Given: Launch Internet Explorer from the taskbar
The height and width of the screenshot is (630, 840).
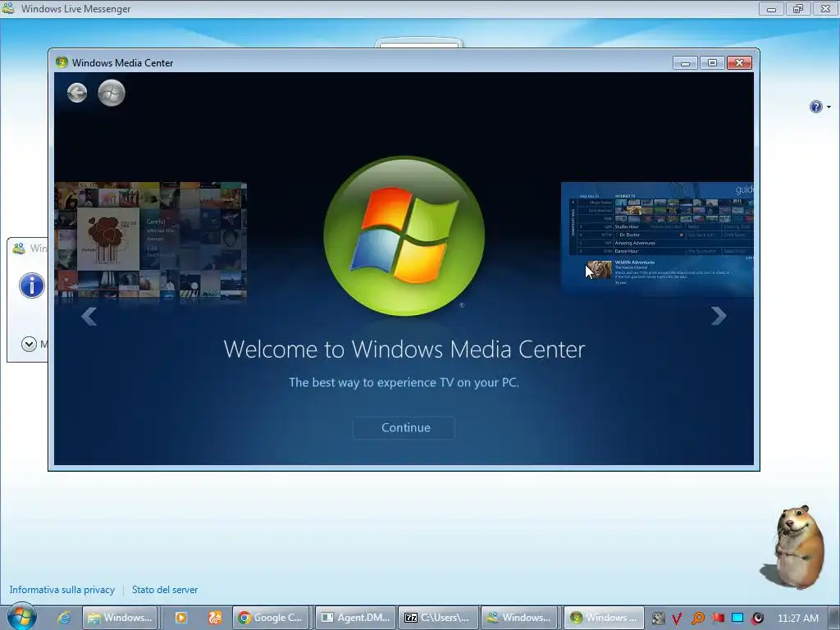Looking at the screenshot, I should pos(64,618).
